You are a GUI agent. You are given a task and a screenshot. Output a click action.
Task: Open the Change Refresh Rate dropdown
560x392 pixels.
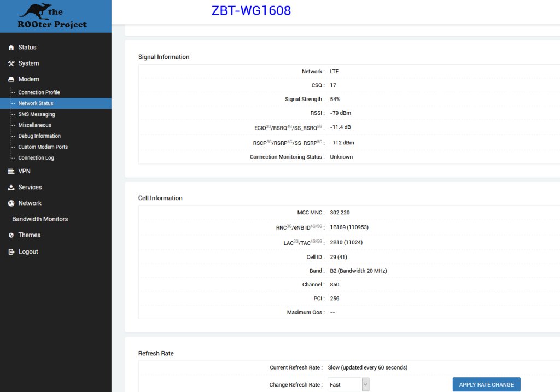348,384
